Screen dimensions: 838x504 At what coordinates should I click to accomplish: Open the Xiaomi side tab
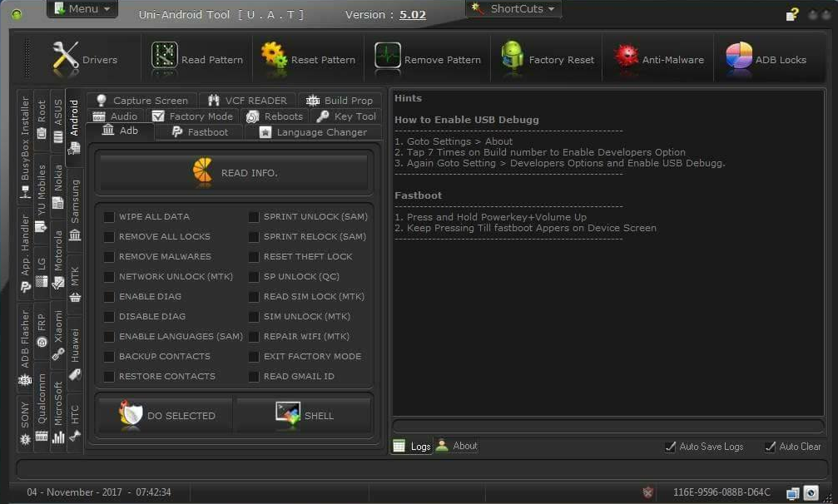(x=58, y=335)
